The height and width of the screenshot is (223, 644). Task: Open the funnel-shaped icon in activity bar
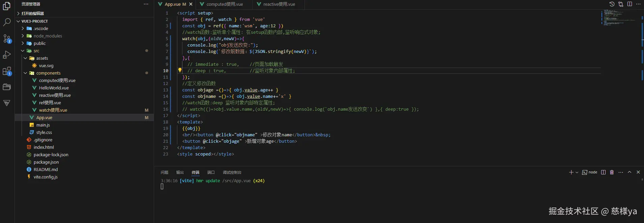(x=6, y=103)
